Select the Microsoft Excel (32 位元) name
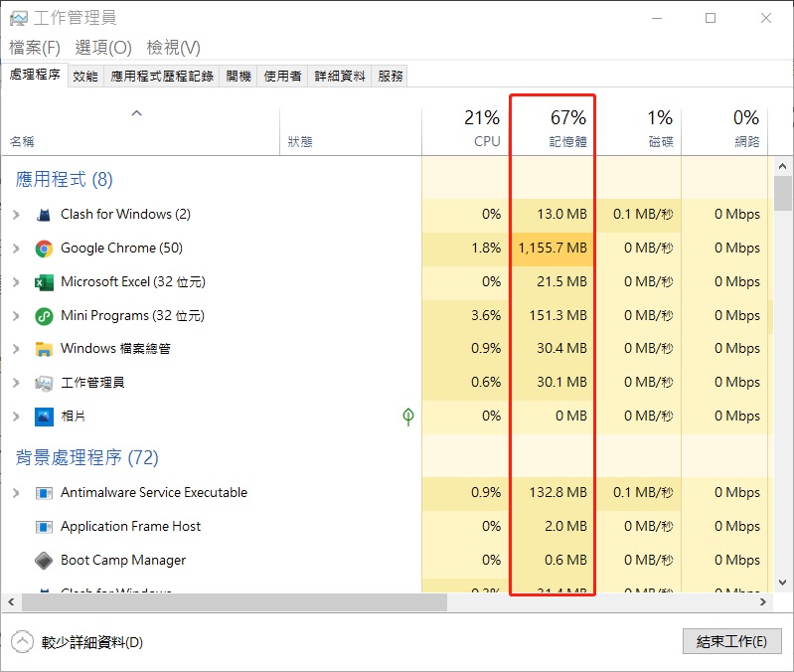Screen dimensions: 794x672 133,281
